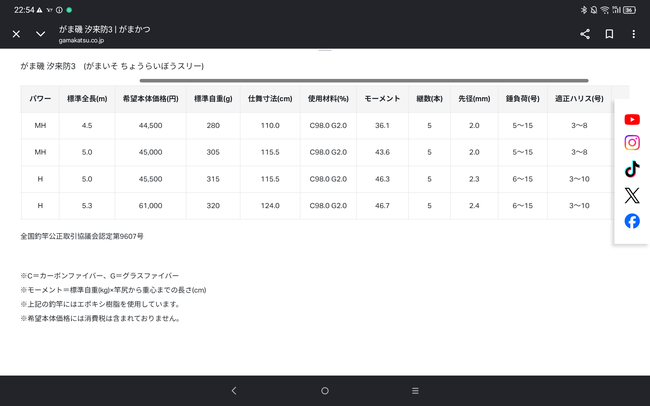Tap the clock showing 22:54

point(24,10)
